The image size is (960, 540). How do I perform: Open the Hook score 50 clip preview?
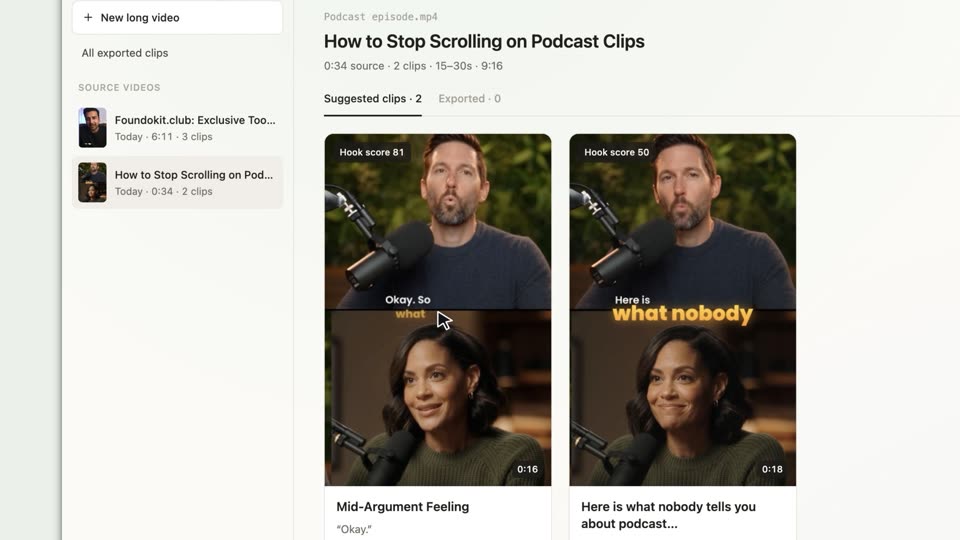(683, 310)
